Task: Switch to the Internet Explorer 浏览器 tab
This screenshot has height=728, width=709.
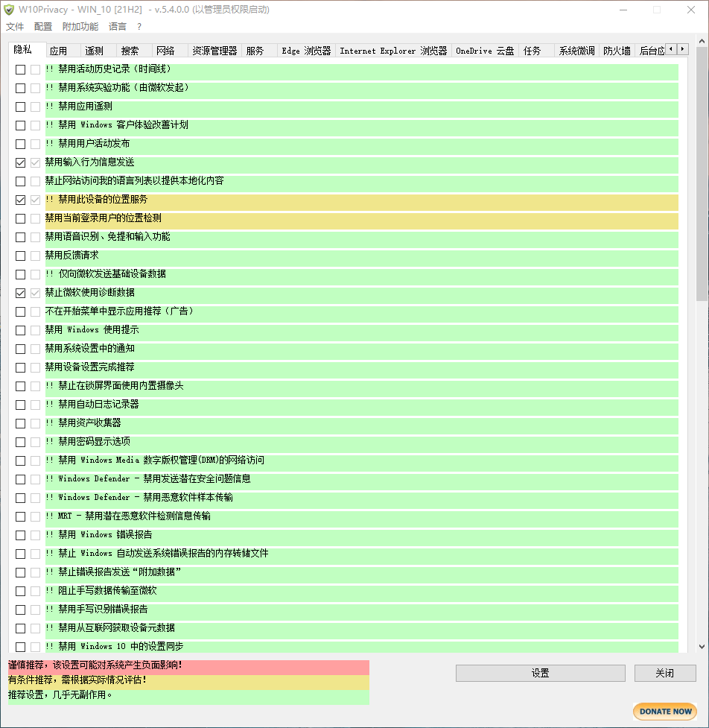Action: [x=393, y=51]
